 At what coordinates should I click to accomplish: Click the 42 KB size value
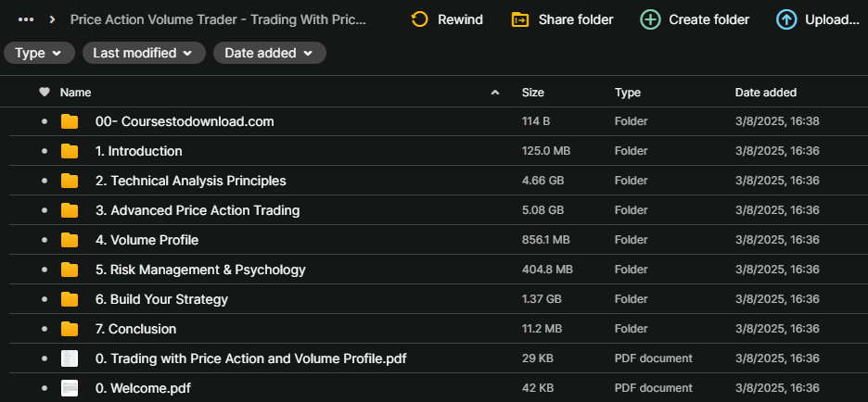537,388
